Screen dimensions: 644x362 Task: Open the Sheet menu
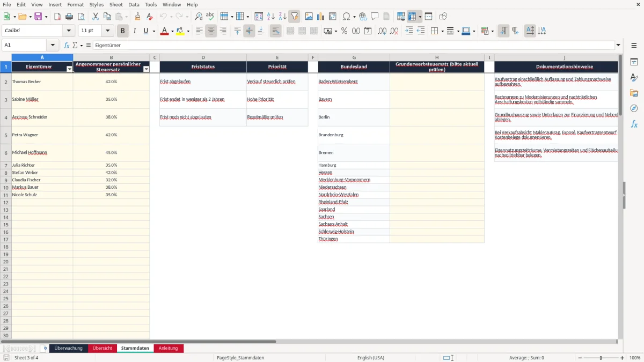(116, 4)
